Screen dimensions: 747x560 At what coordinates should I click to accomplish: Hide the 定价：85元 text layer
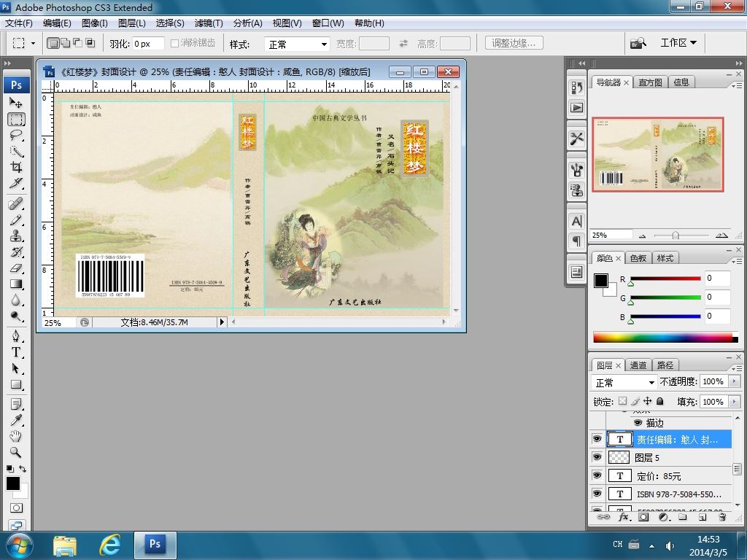tap(597, 475)
